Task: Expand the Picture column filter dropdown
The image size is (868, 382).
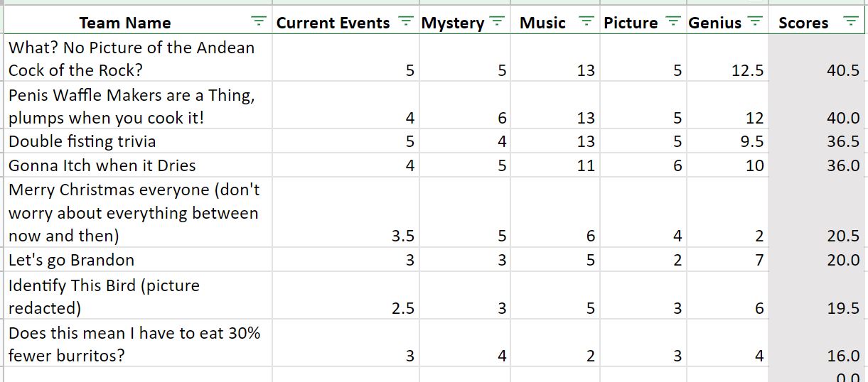Action: point(673,22)
